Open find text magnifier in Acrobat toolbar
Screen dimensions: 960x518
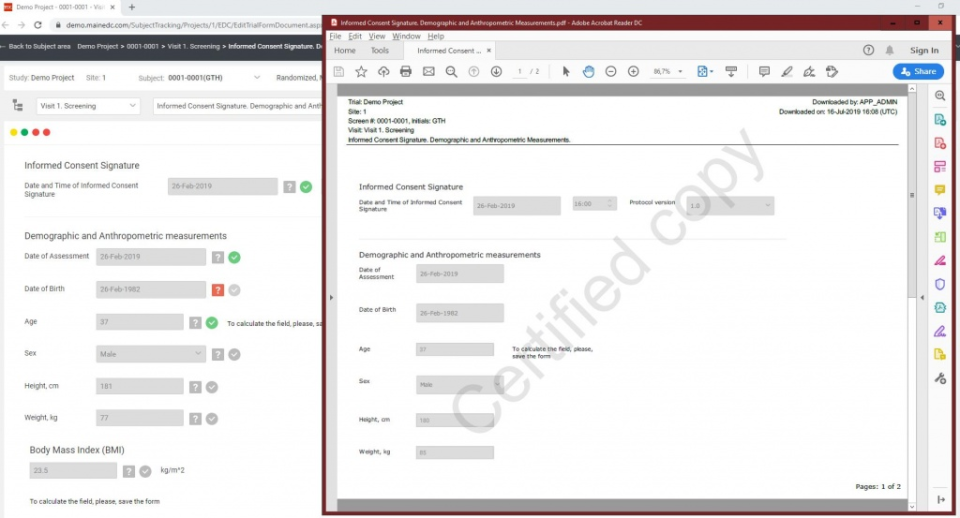click(x=451, y=72)
